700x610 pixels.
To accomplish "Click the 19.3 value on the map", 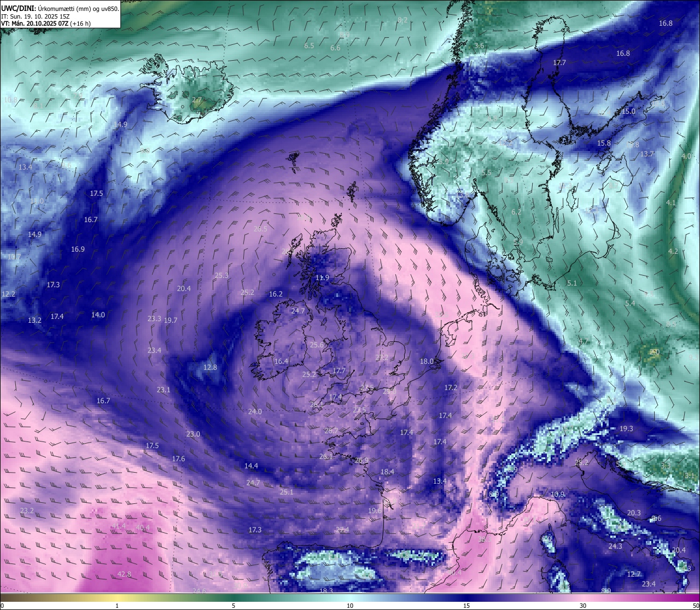I will click(x=626, y=428).
